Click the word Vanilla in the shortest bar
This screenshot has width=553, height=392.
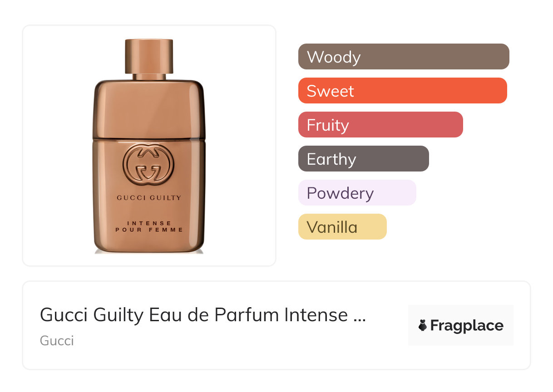point(332,227)
